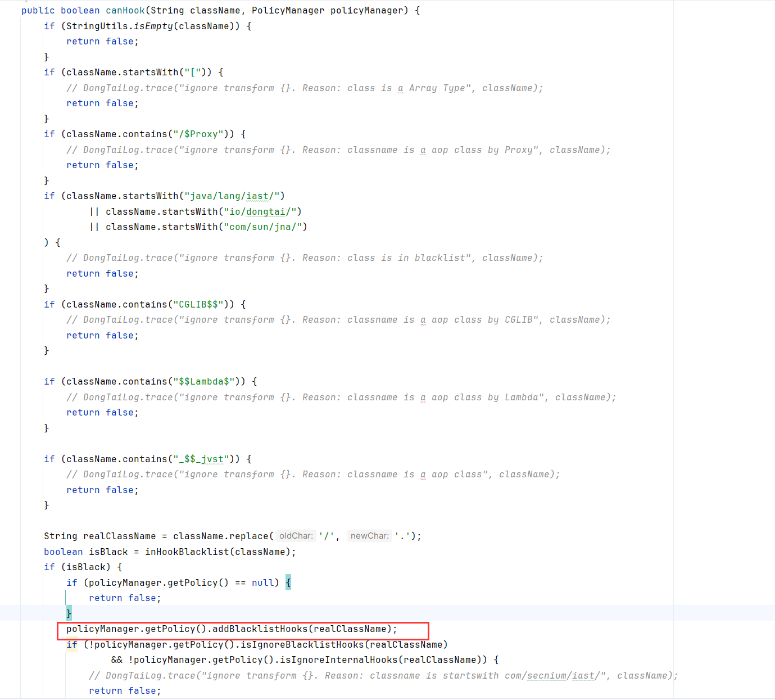
Task: Click the isEmpty method call
Action: (153, 26)
